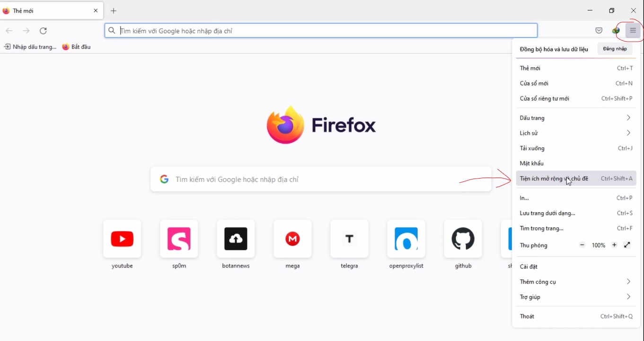The height and width of the screenshot is (341, 644).
Task: Click the search magnifier in address bar
Action: coord(112,31)
